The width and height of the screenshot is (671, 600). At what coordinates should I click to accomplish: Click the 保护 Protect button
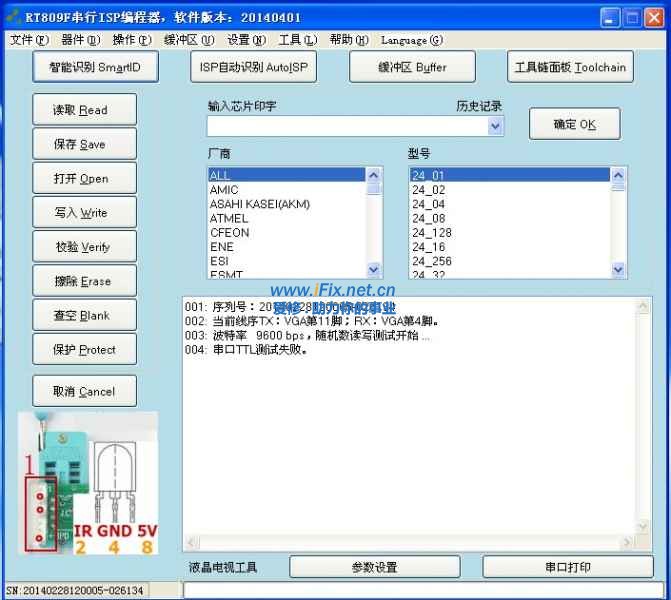[x=85, y=350]
